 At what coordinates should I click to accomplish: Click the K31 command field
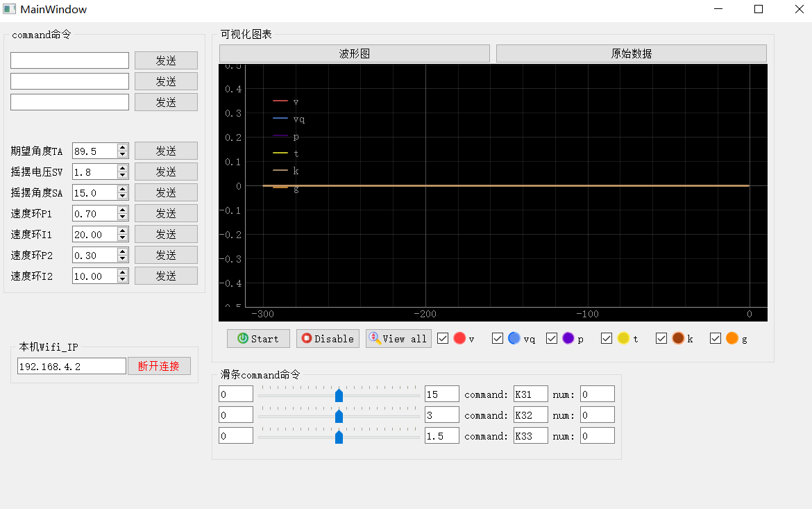(x=531, y=394)
